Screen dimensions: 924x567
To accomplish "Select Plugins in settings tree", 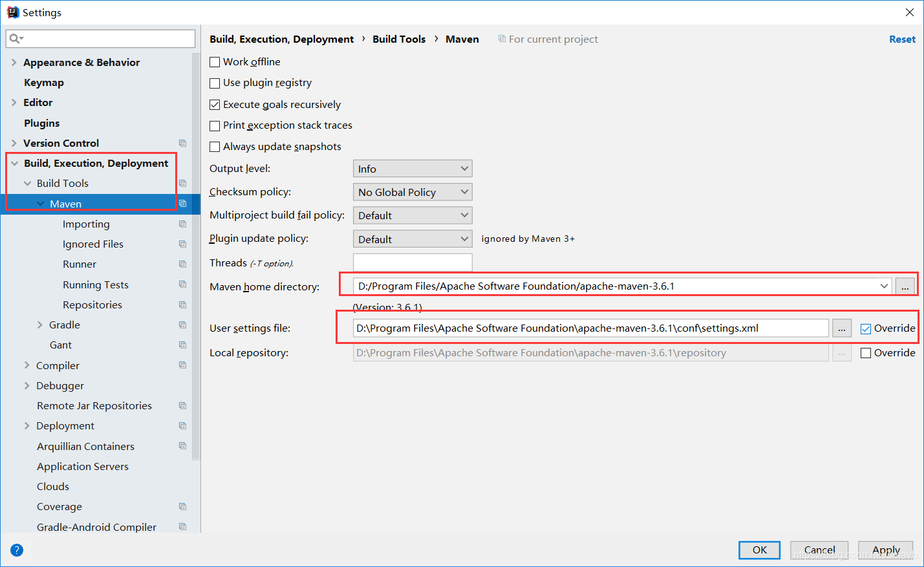I will point(42,123).
